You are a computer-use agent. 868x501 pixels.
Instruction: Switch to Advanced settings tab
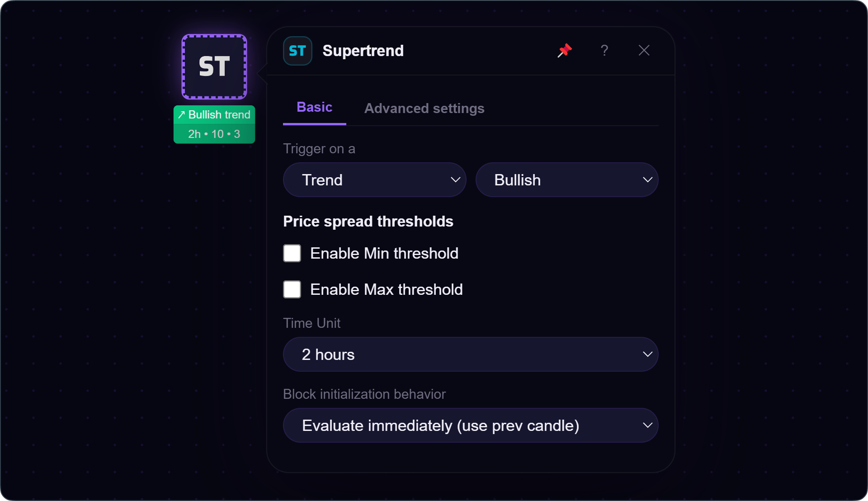coord(425,109)
